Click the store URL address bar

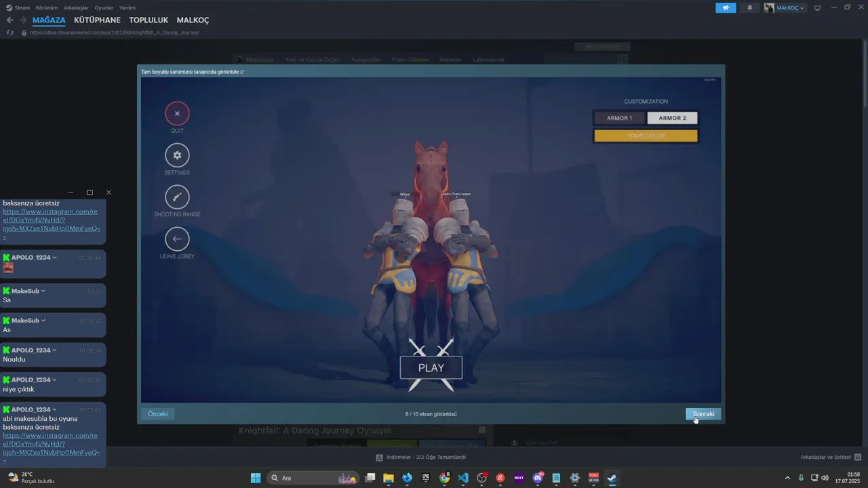115,33
